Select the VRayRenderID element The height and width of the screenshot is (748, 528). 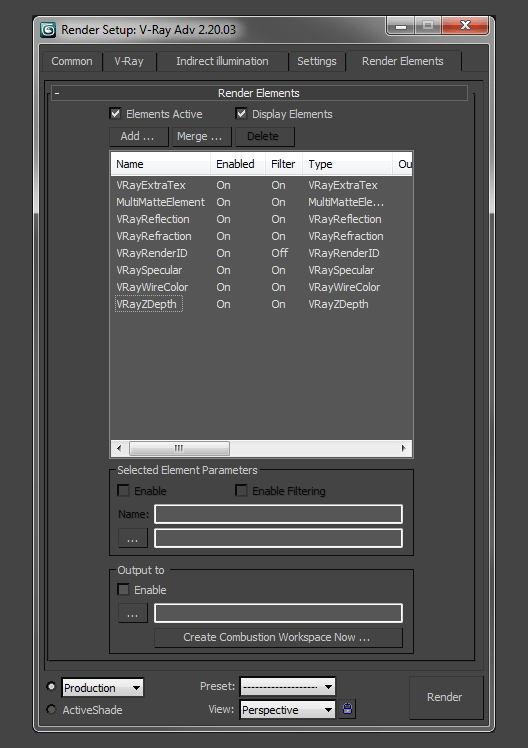pyautogui.click(x=261, y=253)
